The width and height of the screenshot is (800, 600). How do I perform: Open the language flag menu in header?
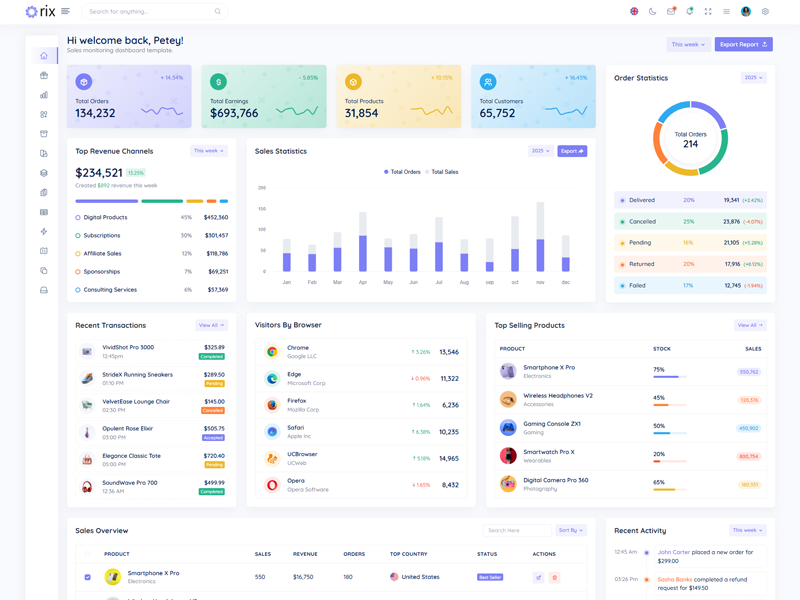(634, 12)
